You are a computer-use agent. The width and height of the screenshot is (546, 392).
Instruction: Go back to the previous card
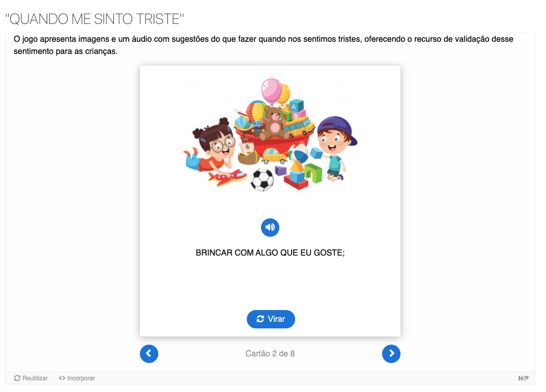(x=149, y=354)
